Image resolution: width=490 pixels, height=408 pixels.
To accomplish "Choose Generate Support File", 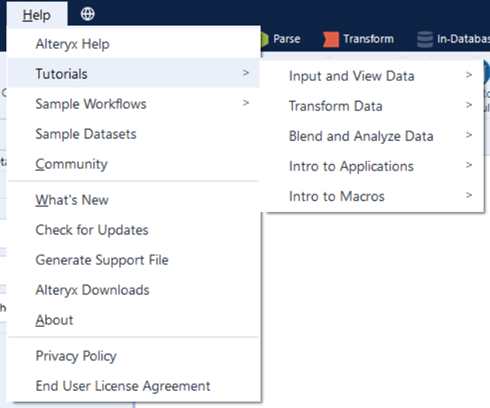I will click(133, 260).
